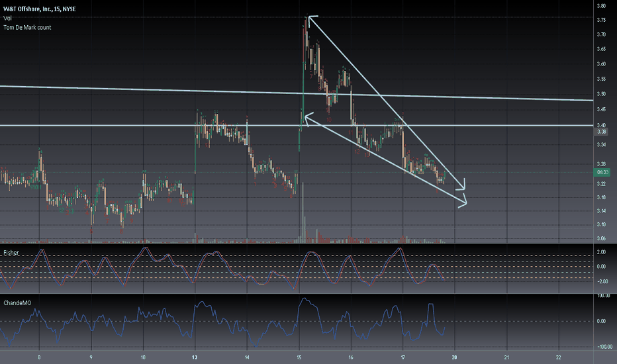
Task: Click date label 20 on the time axis
Action: point(455,357)
